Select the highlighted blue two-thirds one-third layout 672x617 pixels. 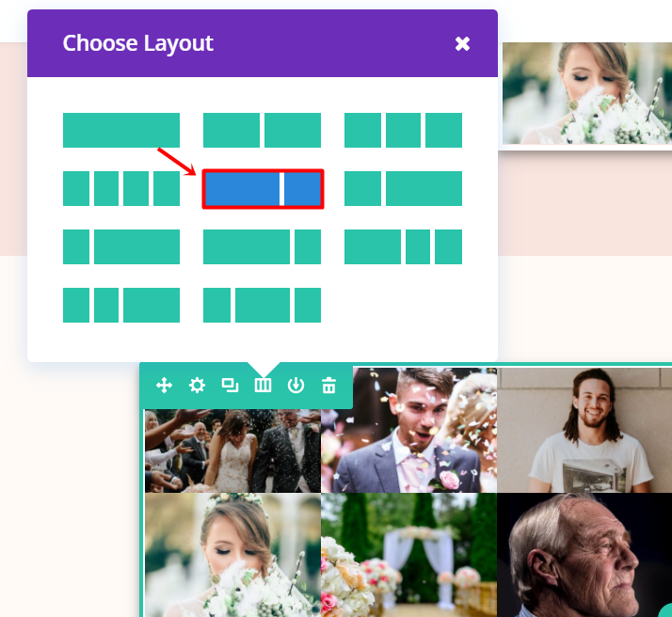click(263, 189)
